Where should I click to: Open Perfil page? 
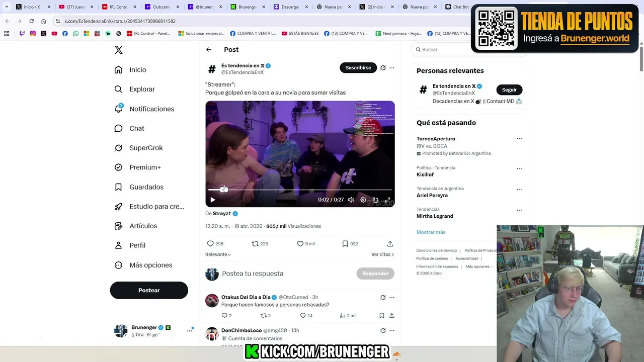coord(130,245)
